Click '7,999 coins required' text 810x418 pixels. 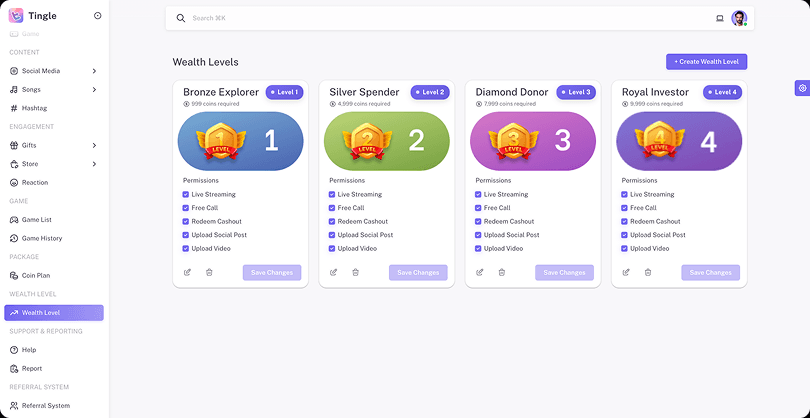(x=510, y=104)
